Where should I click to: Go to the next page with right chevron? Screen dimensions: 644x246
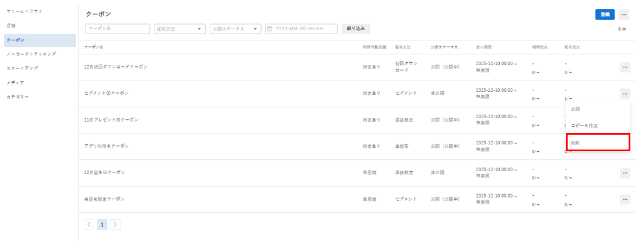116,224
